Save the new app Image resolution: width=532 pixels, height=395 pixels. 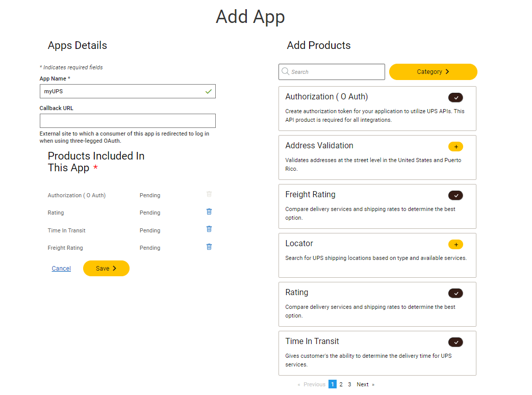pyautogui.click(x=106, y=268)
